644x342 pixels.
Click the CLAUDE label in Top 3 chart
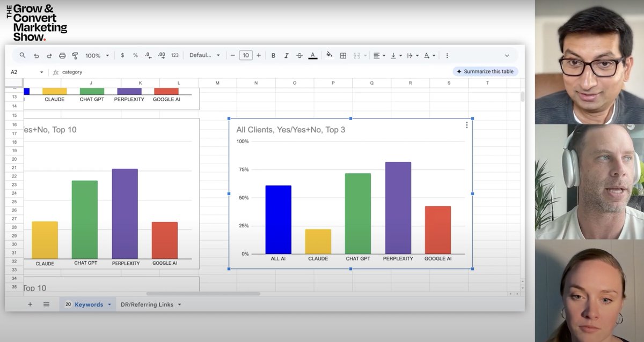[318, 258]
